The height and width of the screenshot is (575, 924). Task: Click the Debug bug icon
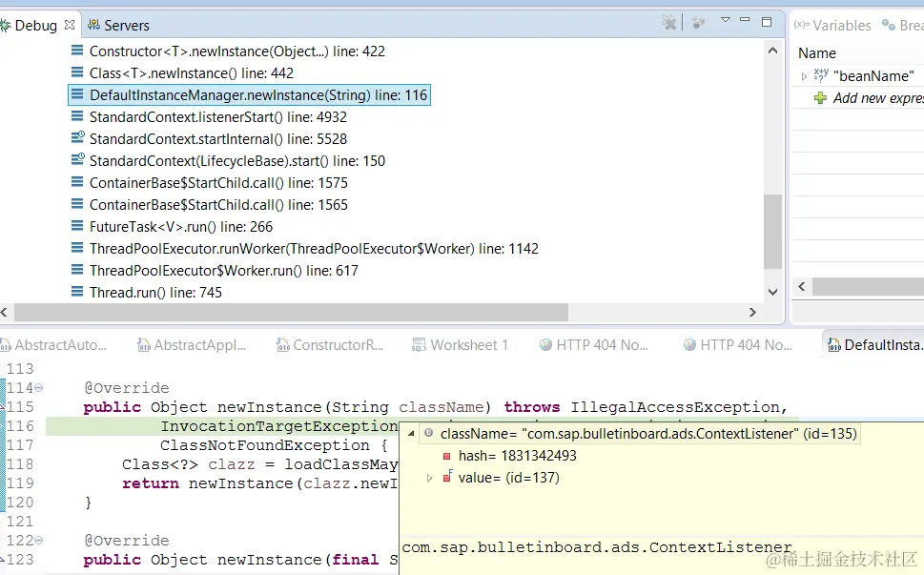tap(6, 26)
